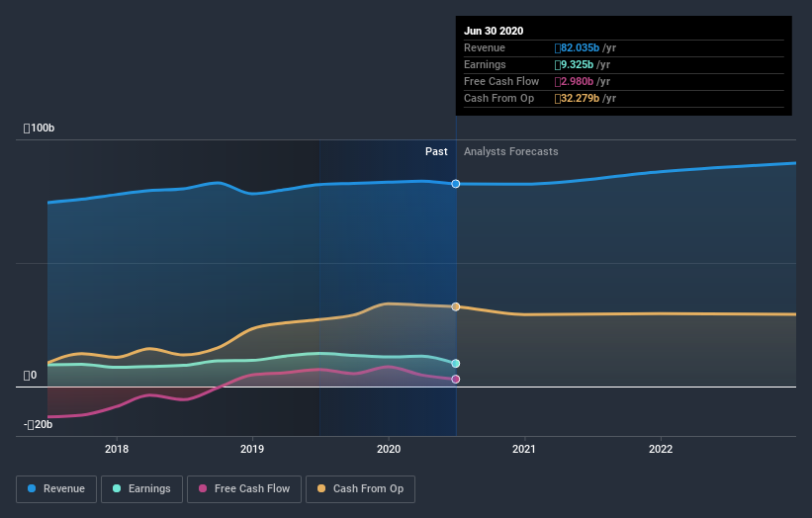812x518 pixels.
Task: Click the orange Cash From Op data point
Action: point(456,306)
